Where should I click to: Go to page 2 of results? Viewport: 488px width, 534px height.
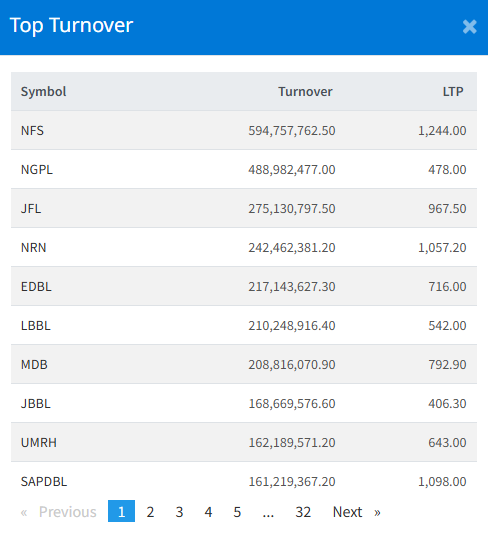pos(150,512)
